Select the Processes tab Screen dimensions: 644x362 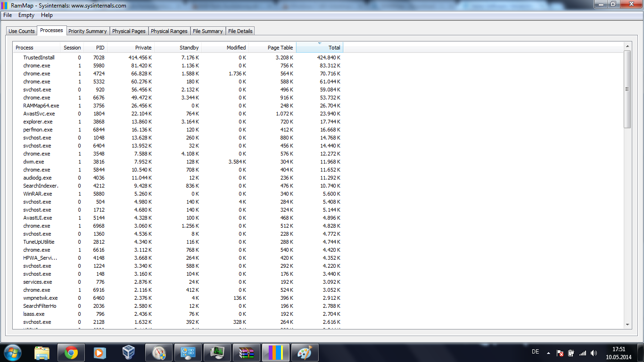(x=51, y=30)
